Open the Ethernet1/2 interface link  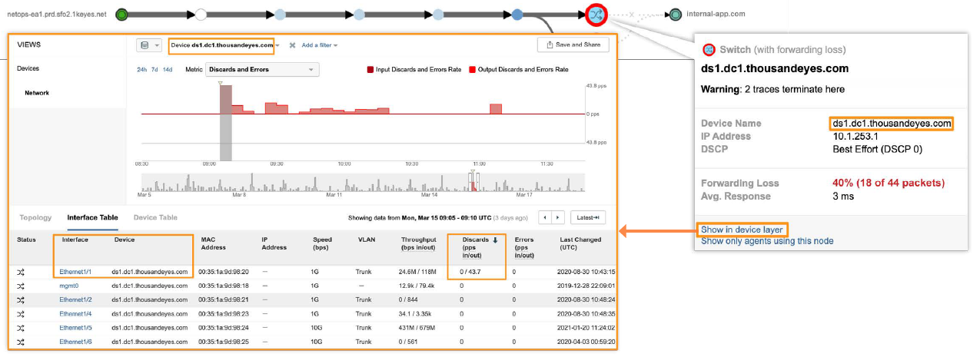(x=75, y=299)
